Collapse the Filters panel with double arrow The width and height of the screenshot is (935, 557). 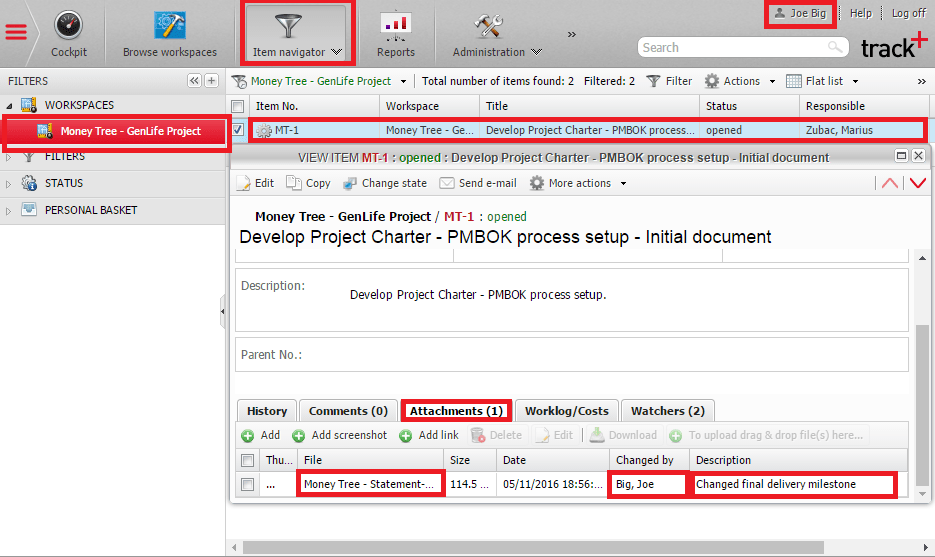point(194,81)
